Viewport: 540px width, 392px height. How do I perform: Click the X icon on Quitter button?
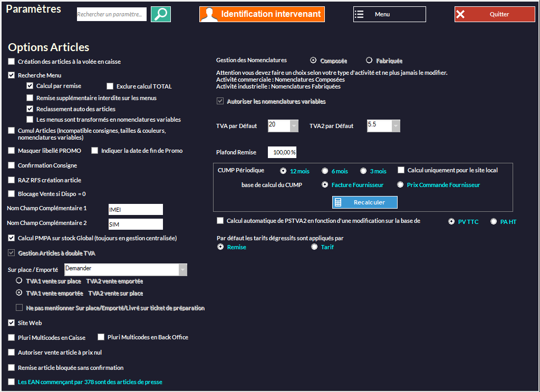(460, 14)
